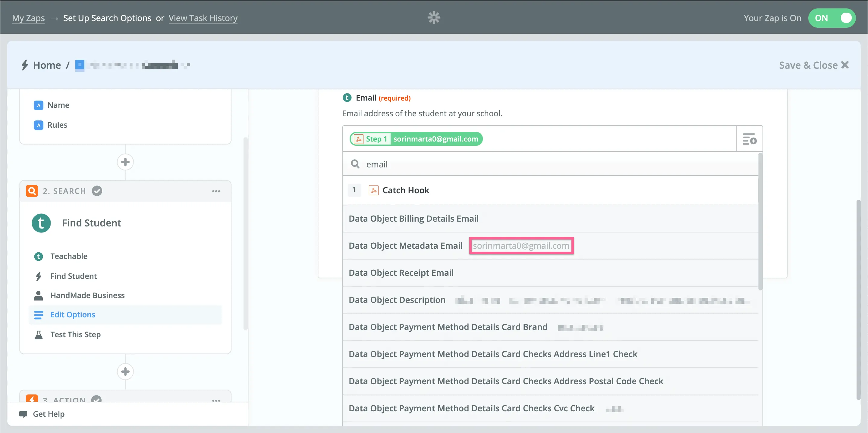The width and height of the screenshot is (868, 433).
Task: Select the Teachable app menu item
Action: click(x=69, y=256)
